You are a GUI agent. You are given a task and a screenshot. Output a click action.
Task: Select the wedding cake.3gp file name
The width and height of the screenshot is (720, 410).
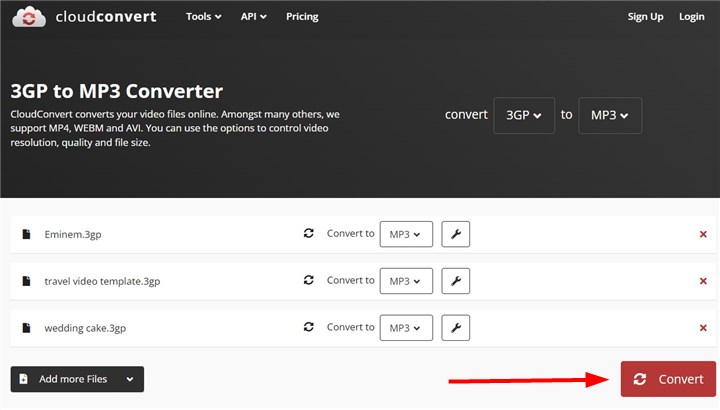[85, 328]
